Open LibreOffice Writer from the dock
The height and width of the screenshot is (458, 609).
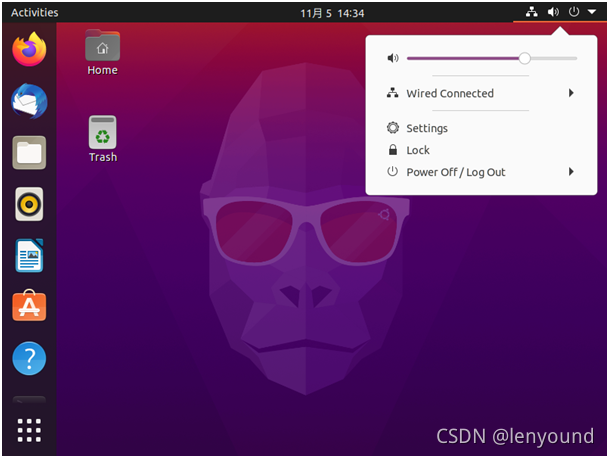click(x=29, y=256)
